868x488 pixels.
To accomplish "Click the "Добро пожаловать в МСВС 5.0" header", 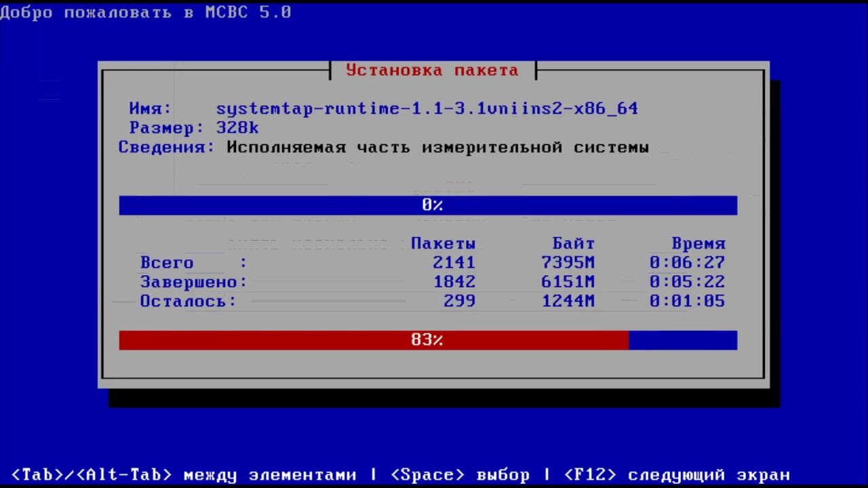I will tap(146, 12).
